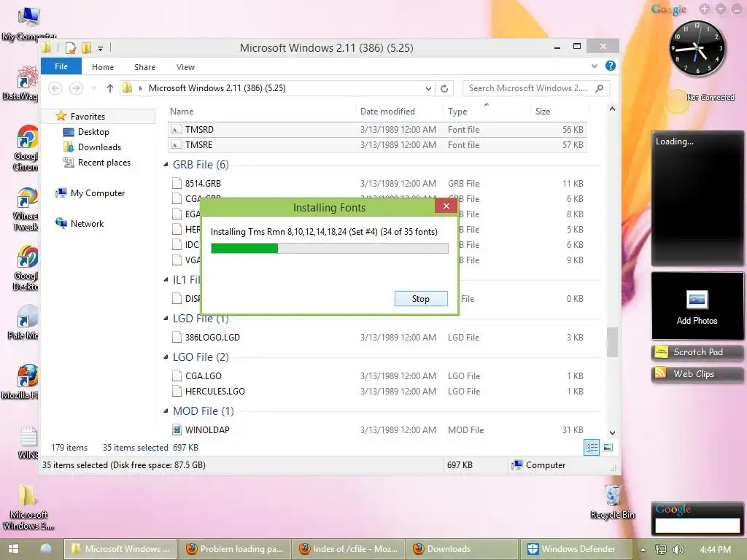Sort by the Date modified column
This screenshot has width=747, height=560.
[387, 112]
